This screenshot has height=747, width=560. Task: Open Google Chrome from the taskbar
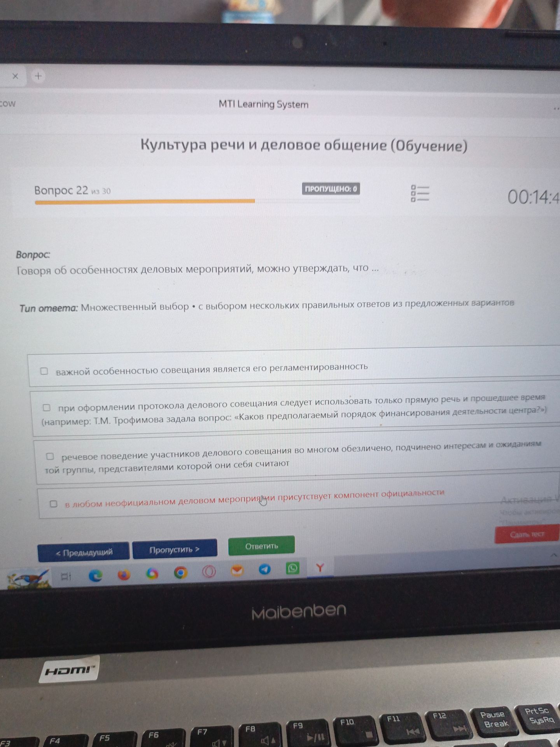point(180,572)
